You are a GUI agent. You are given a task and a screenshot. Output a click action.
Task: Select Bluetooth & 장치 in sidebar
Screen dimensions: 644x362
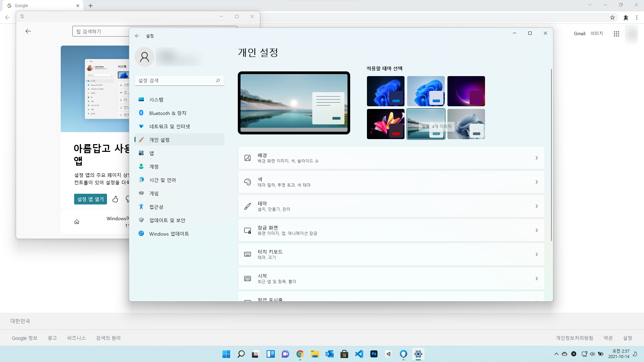[168, 113]
